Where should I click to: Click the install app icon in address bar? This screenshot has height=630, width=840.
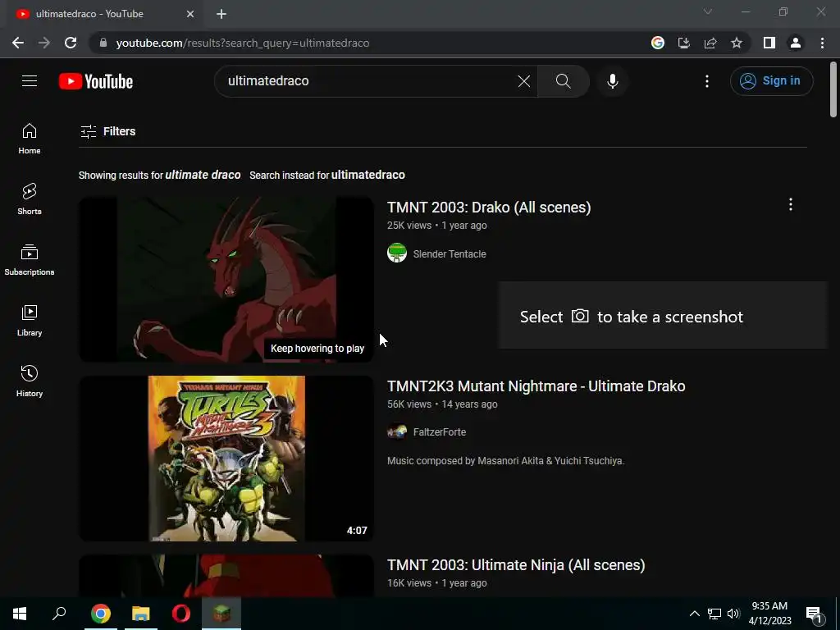click(x=683, y=43)
